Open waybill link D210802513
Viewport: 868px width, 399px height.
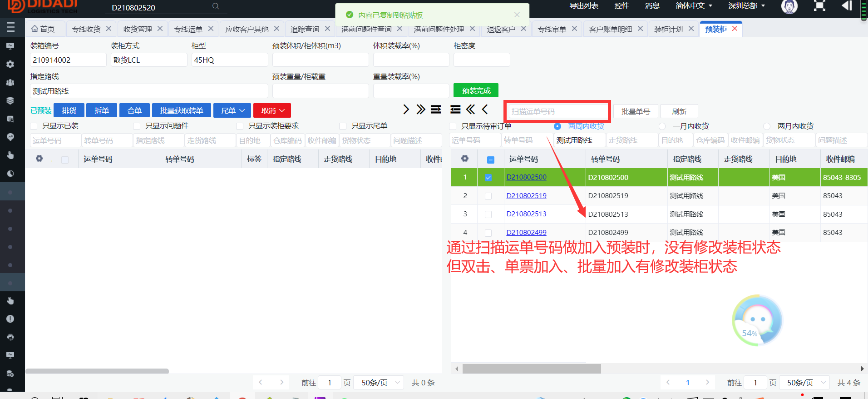tap(526, 214)
